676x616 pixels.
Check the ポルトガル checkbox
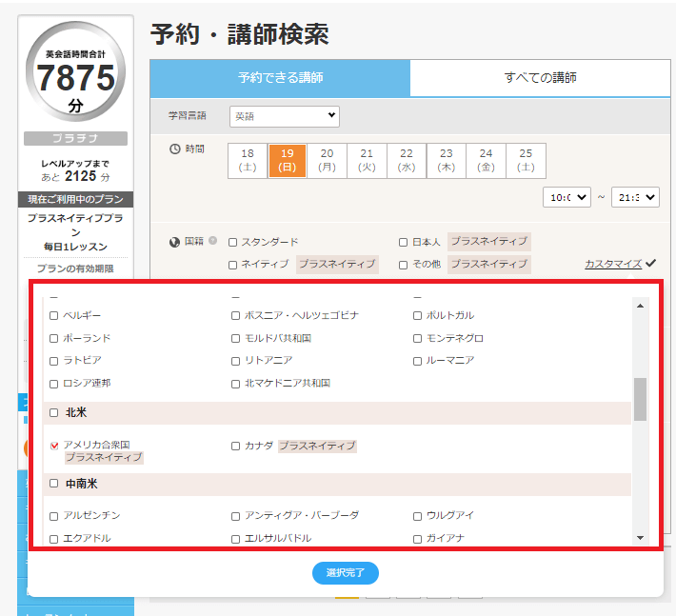[x=417, y=315]
